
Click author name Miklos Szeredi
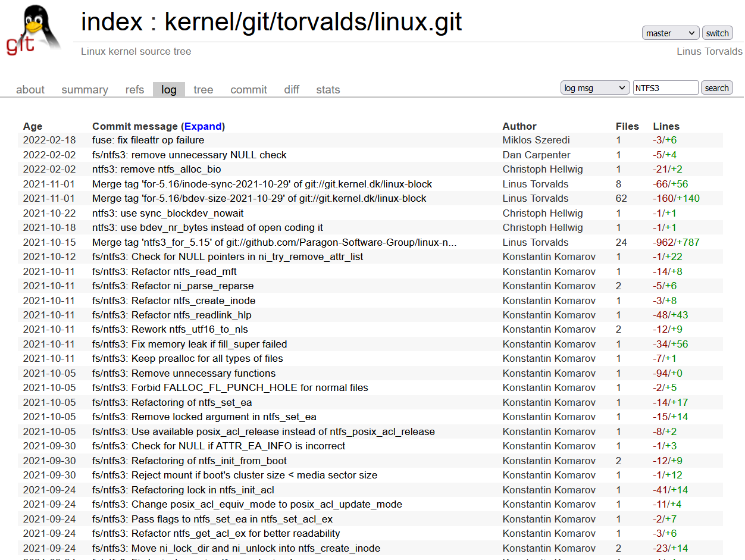click(536, 140)
